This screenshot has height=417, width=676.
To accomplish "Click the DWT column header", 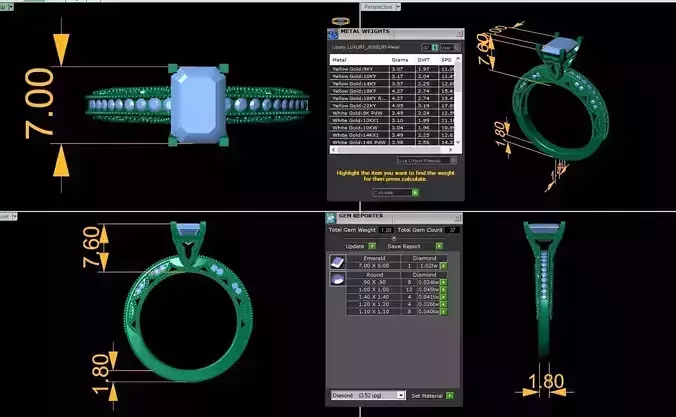I will [x=424, y=60].
